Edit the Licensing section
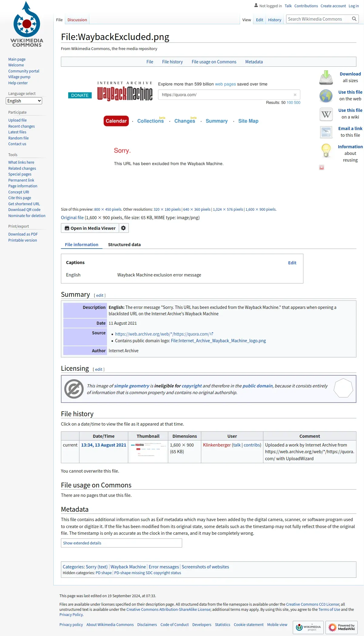The height and width of the screenshot is (636, 364). pyautogui.click(x=99, y=369)
